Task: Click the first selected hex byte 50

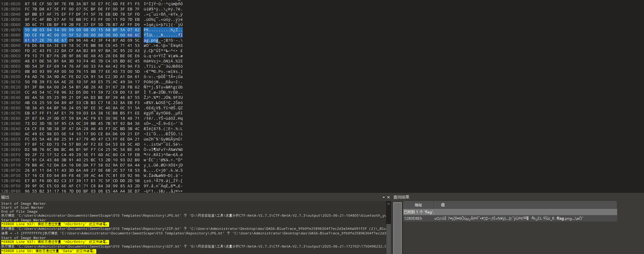Action: (x=28, y=30)
